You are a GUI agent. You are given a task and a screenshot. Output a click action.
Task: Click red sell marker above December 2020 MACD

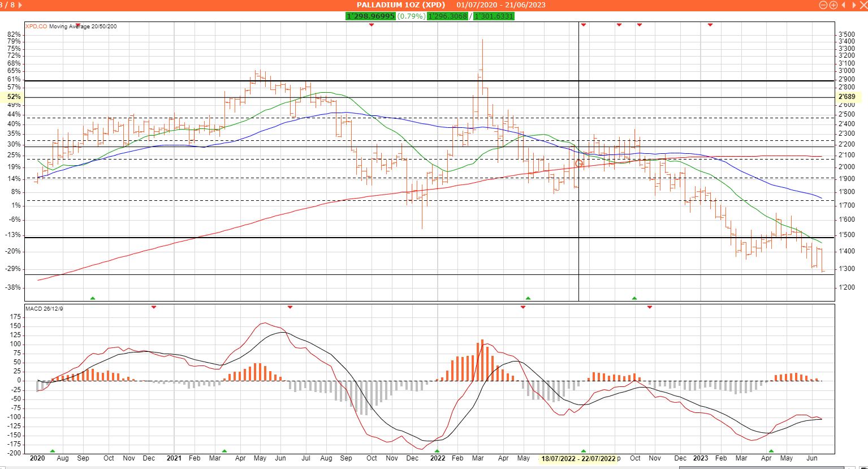(153, 307)
